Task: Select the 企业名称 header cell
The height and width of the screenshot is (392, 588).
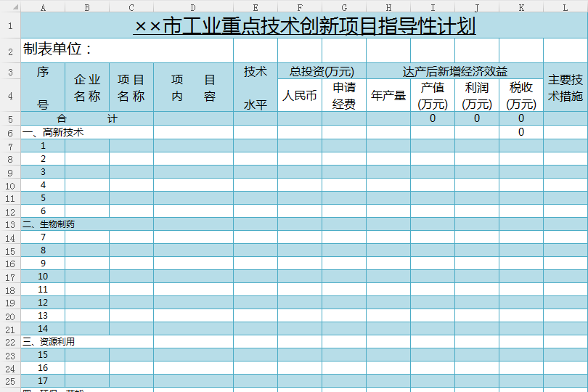Action: pyautogui.click(x=87, y=88)
